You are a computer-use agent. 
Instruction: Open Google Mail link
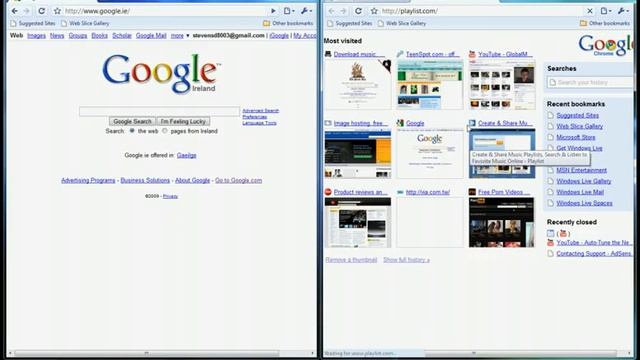point(151,36)
